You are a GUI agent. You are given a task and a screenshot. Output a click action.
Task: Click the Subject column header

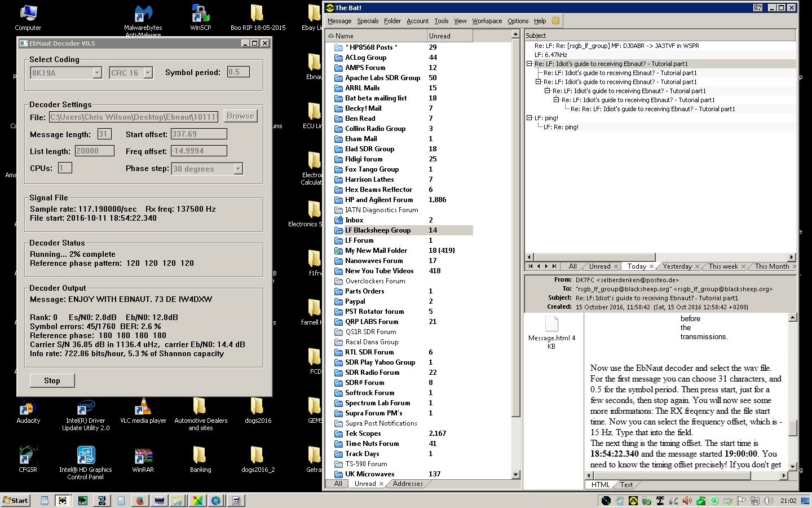(x=660, y=36)
